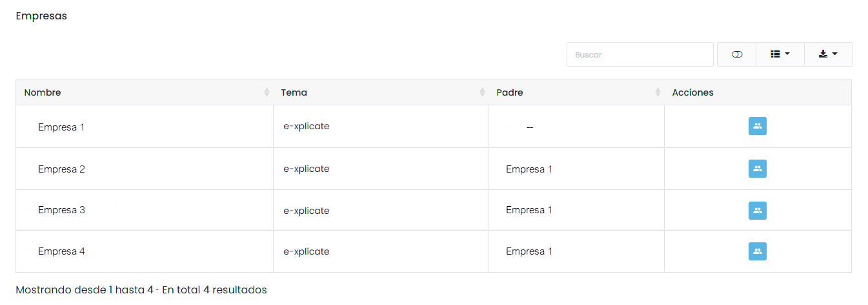Select the users button for Empresa 4
The width and height of the screenshot is (868, 305).
point(757,251)
